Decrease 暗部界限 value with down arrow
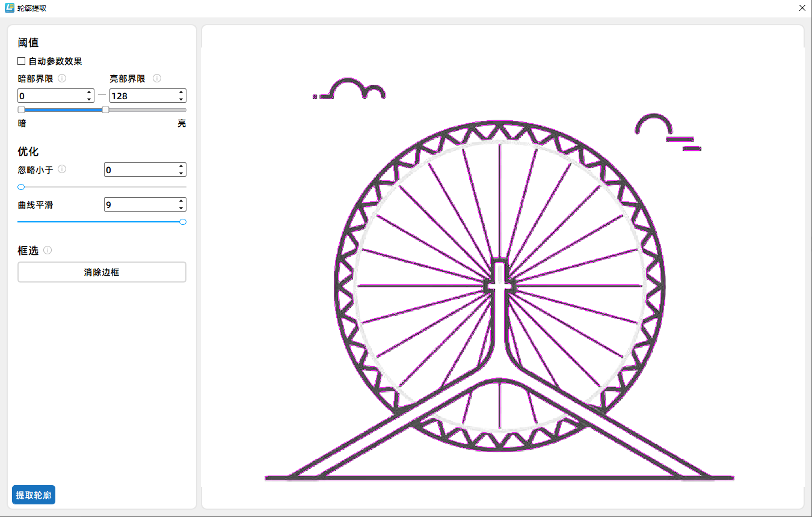The height and width of the screenshot is (517, 812). tap(89, 99)
